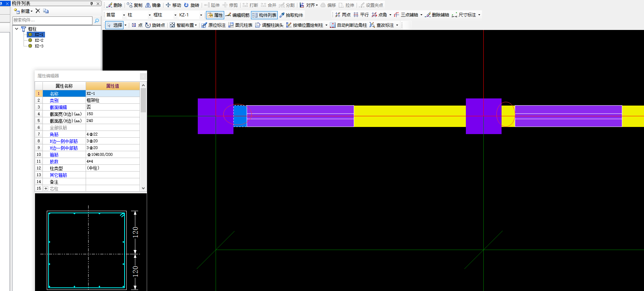644x291 pixels.
Task: Click the 分割 (split) tool
Action: click(287, 5)
